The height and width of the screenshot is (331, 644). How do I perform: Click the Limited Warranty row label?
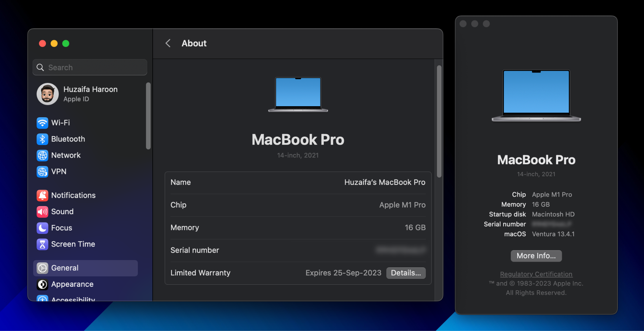(x=201, y=273)
